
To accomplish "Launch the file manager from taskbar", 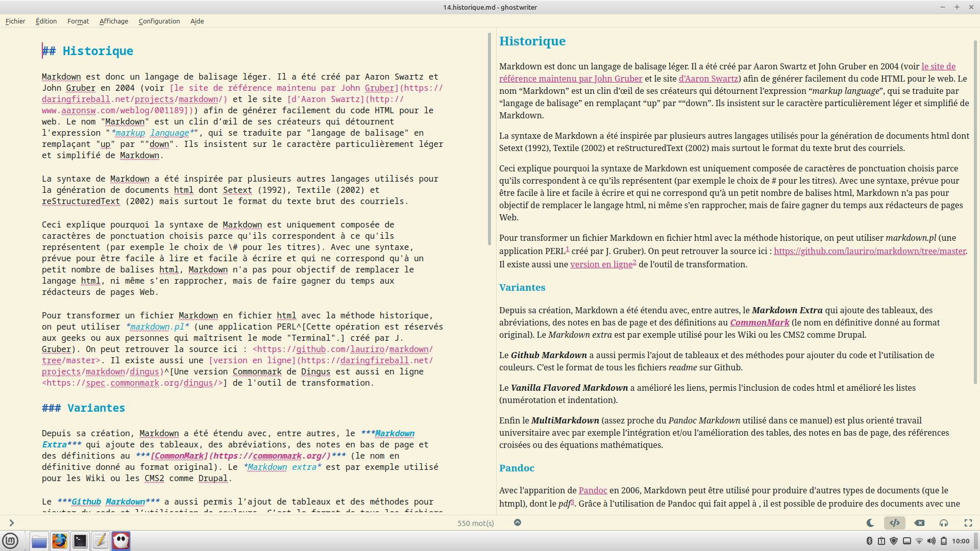I will click(x=39, y=541).
